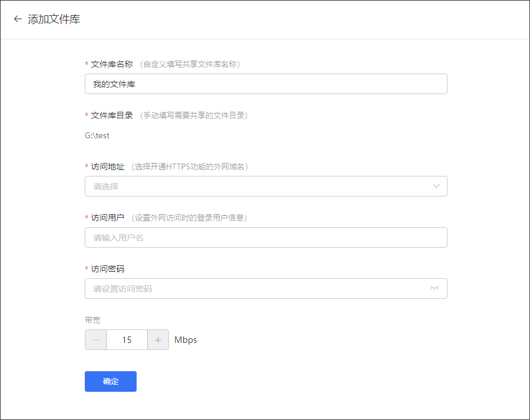This screenshot has width=530, height=420.
Task: Click the Mbps unit text
Action: [185, 340]
